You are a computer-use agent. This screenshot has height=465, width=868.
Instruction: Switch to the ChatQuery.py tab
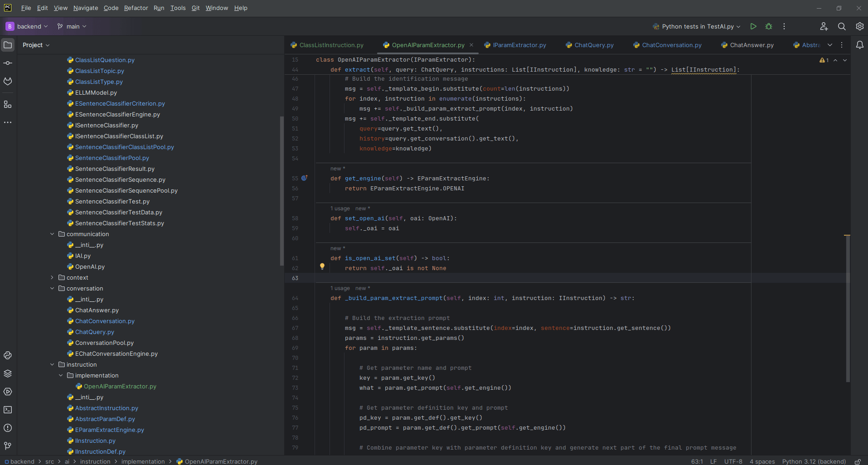[x=594, y=45]
